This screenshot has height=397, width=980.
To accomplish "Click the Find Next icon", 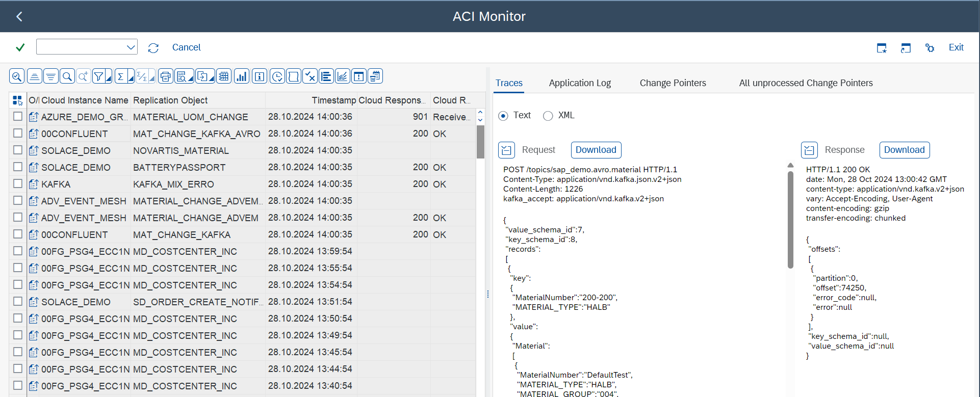I will click(83, 76).
